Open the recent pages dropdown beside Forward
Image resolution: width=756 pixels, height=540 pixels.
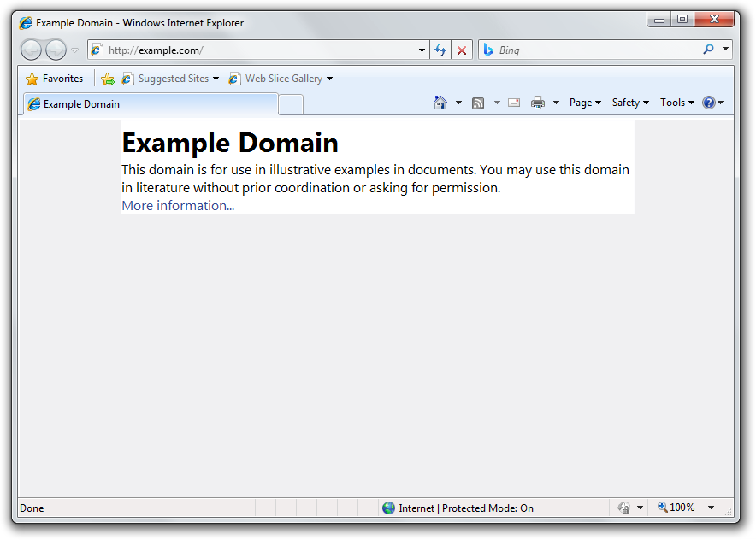pos(74,50)
